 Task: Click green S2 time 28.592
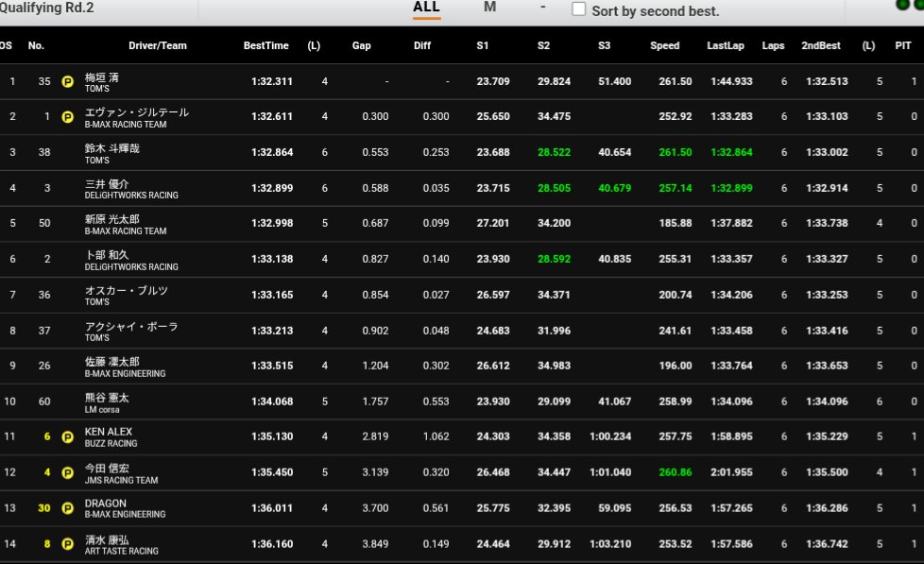click(x=554, y=259)
